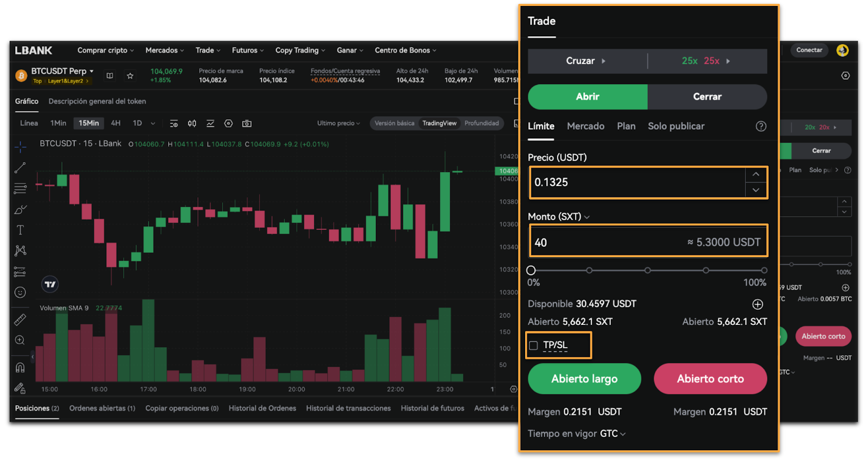The height and width of the screenshot is (460, 868).
Task: Open the BTCUSDT Perp pair selector
Action: click(x=62, y=71)
